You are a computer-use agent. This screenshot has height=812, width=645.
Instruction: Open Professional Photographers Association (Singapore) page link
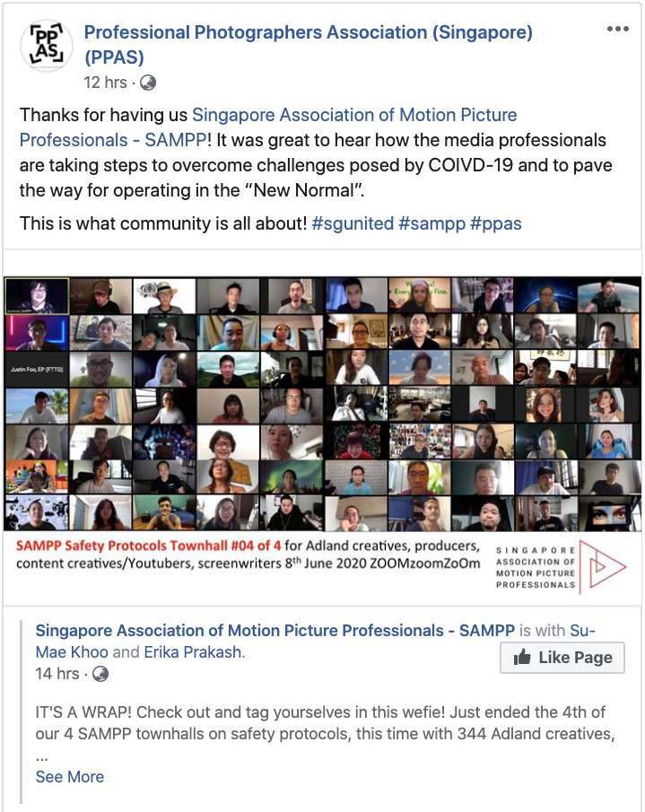(x=308, y=45)
